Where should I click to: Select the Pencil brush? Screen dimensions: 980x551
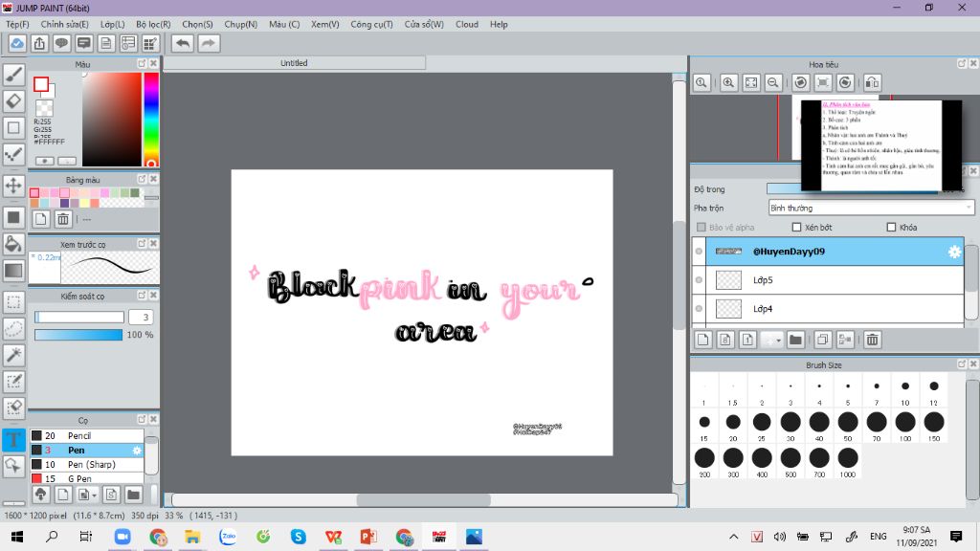pos(87,435)
